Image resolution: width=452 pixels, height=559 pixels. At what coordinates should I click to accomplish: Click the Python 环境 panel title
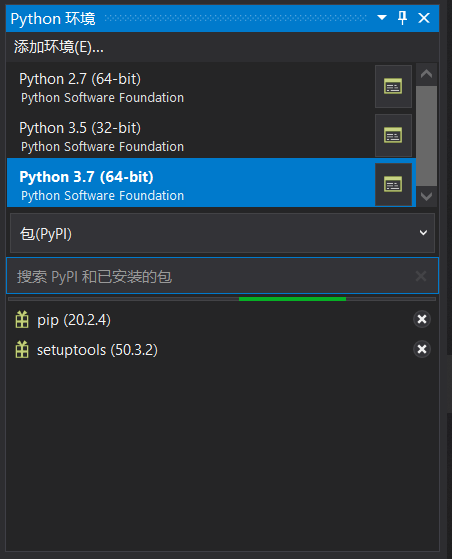point(53,18)
